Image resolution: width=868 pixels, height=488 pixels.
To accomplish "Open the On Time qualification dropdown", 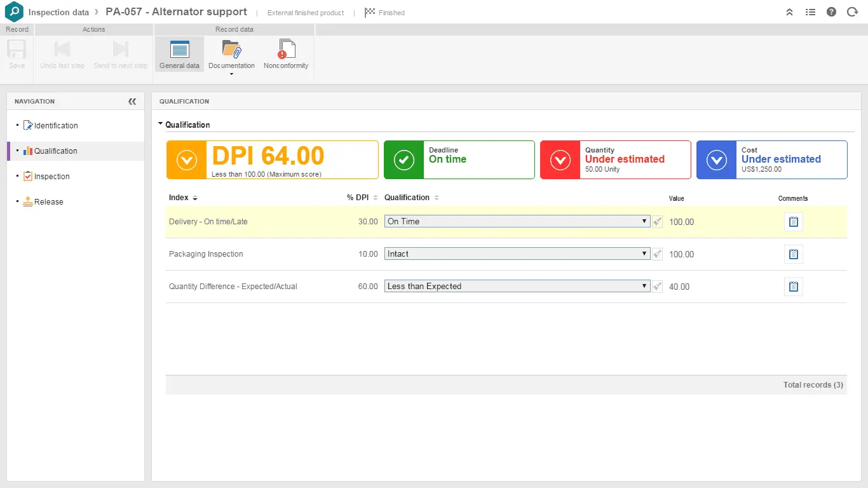I will point(517,222).
